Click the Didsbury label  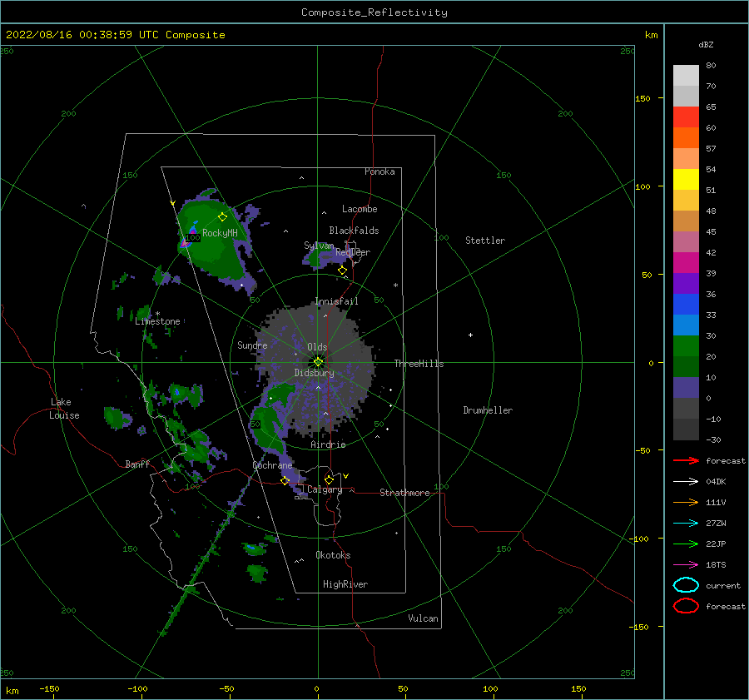(x=315, y=373)
